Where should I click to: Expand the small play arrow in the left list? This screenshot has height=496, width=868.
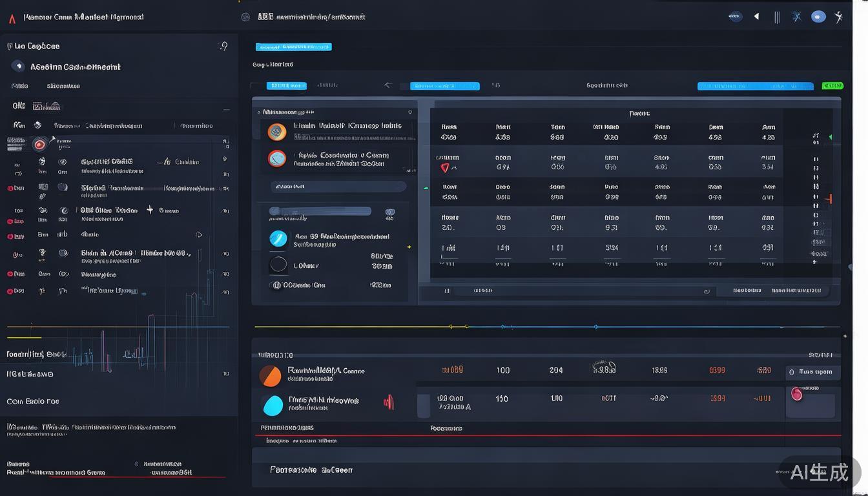(x=199, y=235)
